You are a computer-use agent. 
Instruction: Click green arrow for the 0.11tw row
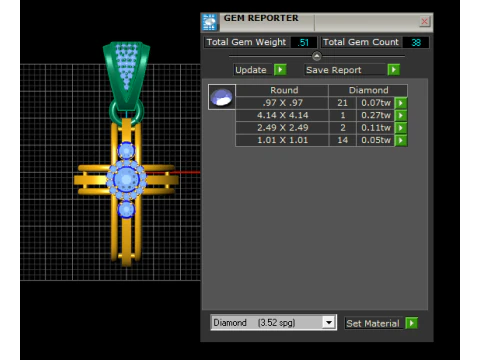click(x=401, y=128)
